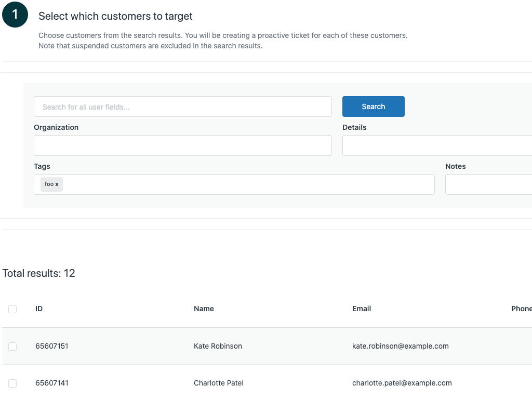This screenshot has height=399, width=532.
Task: Sort by the ID column header
Action: (x=39, y=309)
